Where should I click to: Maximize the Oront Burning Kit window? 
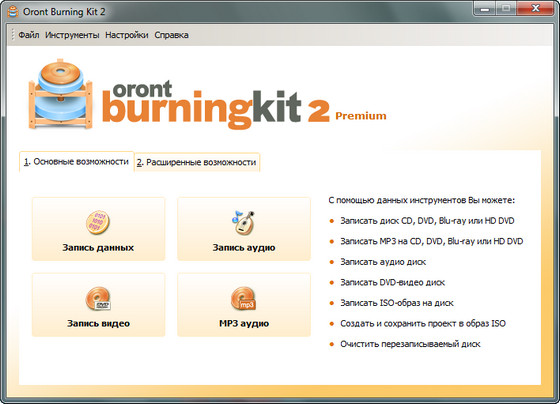click(506, 9)
